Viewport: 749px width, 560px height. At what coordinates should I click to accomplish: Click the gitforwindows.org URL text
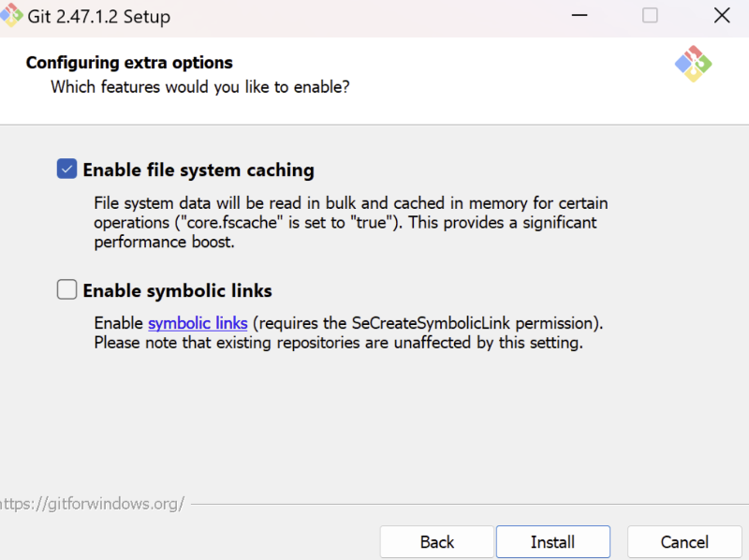pos(92,504)
